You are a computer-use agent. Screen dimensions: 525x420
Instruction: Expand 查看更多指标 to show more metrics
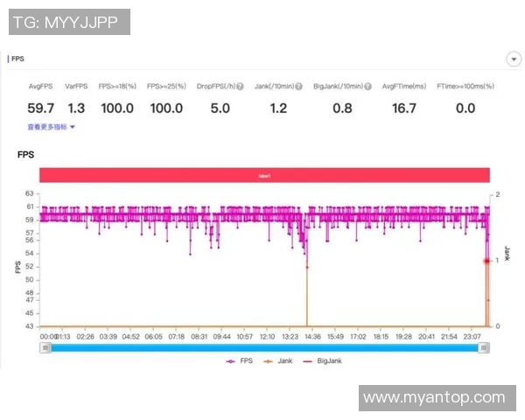[x=51, y=127]
